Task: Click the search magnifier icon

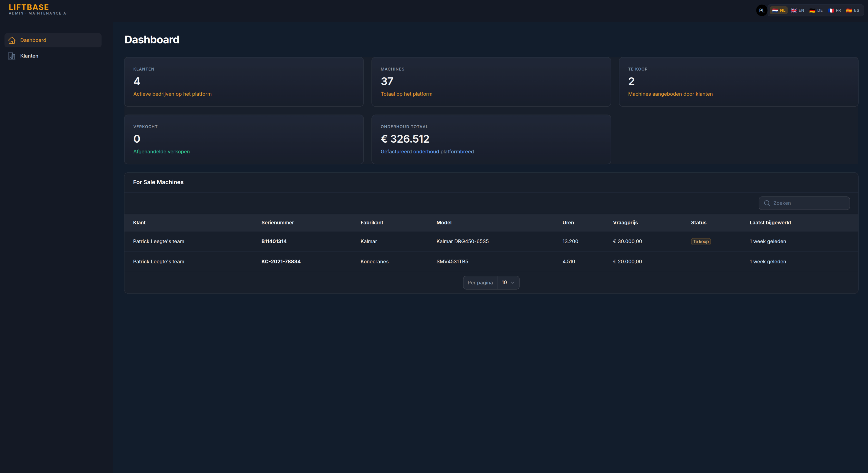Action: (x=767, y=203)
